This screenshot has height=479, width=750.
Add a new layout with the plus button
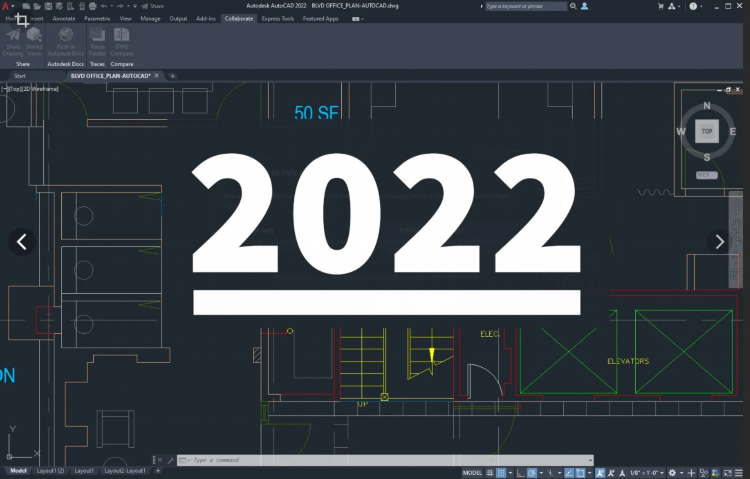pyautogui.click(x=158, y=471)
